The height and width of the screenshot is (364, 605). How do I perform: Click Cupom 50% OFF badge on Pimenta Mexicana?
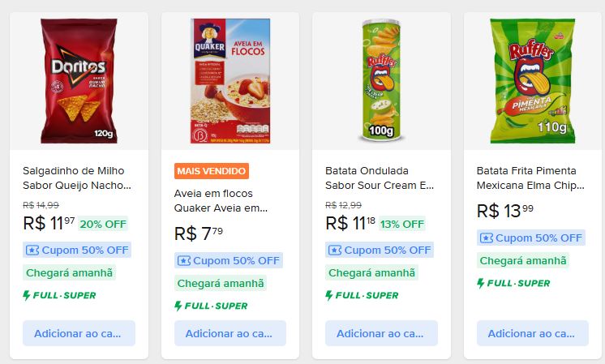click(531, 238)
